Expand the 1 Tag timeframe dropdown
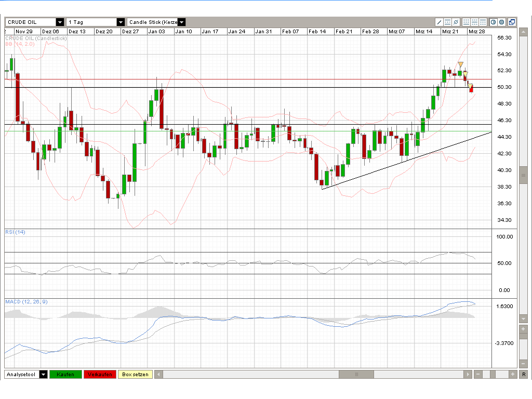Viewport: 532px width, 399px height. pos(121,22)
